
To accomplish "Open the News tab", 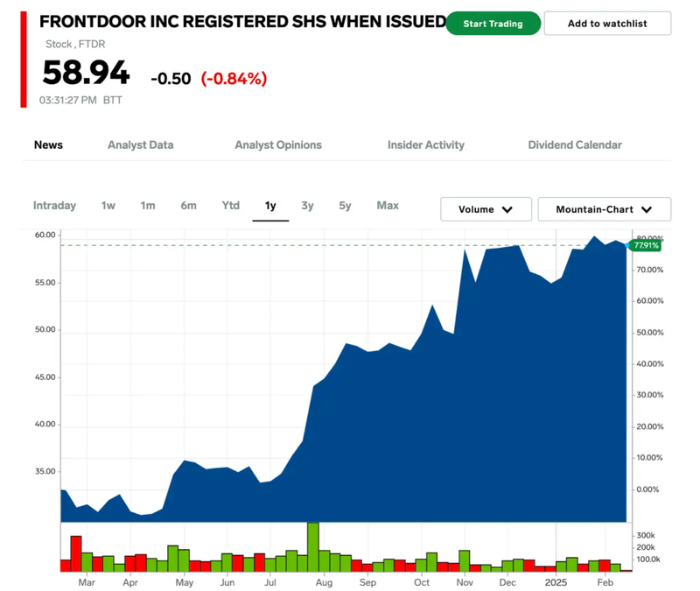I will 48,145.
